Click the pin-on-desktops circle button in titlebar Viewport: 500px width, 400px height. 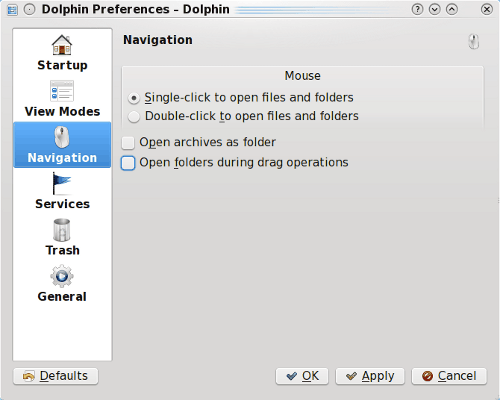tap(29, 9)
